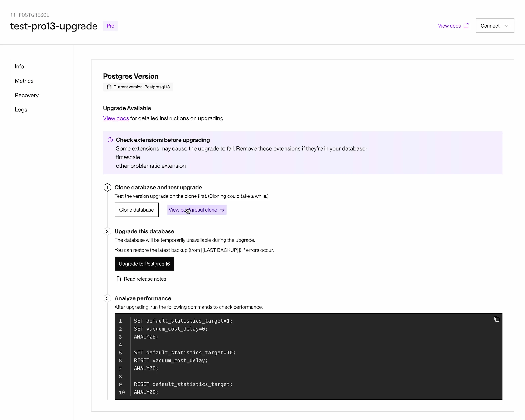This screenshot has height=420, width=525.
Task: Open the Logs sidebar item
Action: [21, 110]
